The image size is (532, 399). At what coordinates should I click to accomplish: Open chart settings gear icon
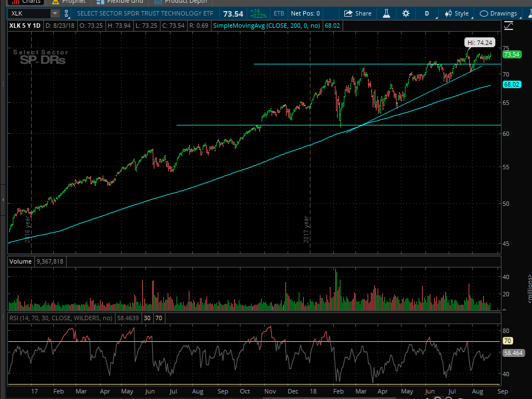click(x=406, y=13)
